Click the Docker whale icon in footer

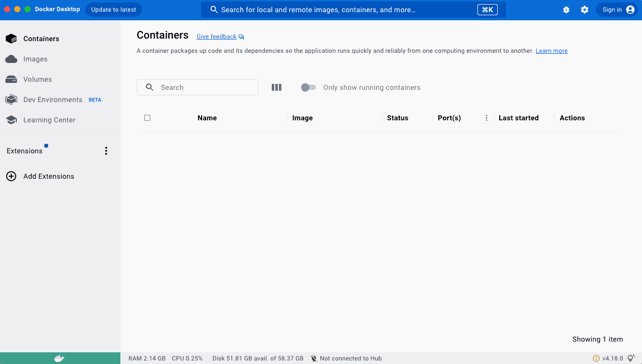[x=59, y=358]
